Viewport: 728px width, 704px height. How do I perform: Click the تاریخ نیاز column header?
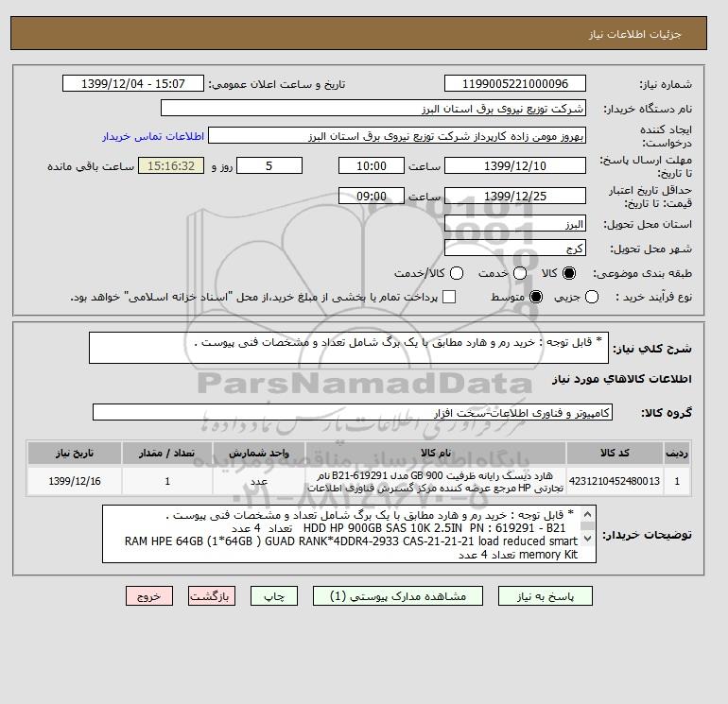(x=75, y=453)
